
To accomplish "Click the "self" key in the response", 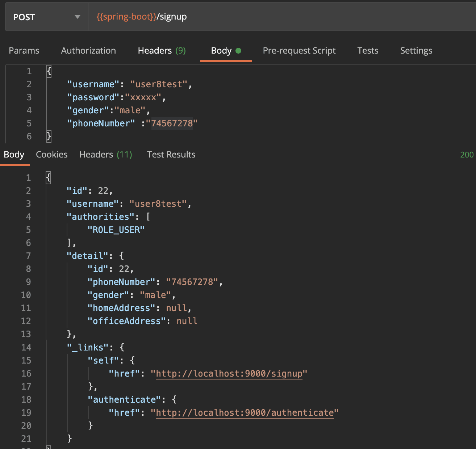I will point(103,361).
